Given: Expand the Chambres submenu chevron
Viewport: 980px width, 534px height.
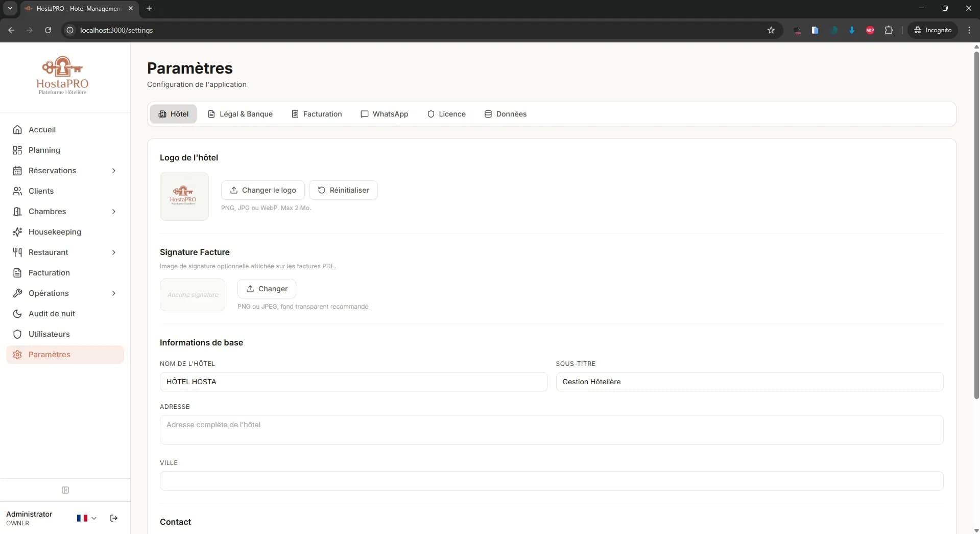Looking at the screenshot, I should pyautogui.click(x=114, y=212).
